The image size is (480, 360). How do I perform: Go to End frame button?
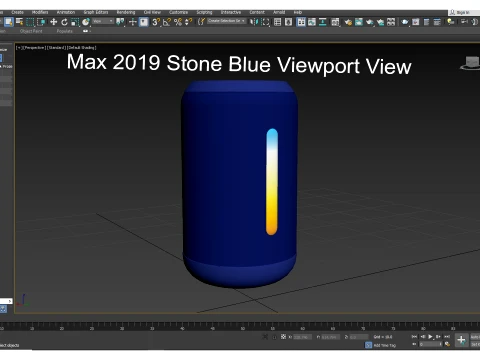tap(447, 337)
